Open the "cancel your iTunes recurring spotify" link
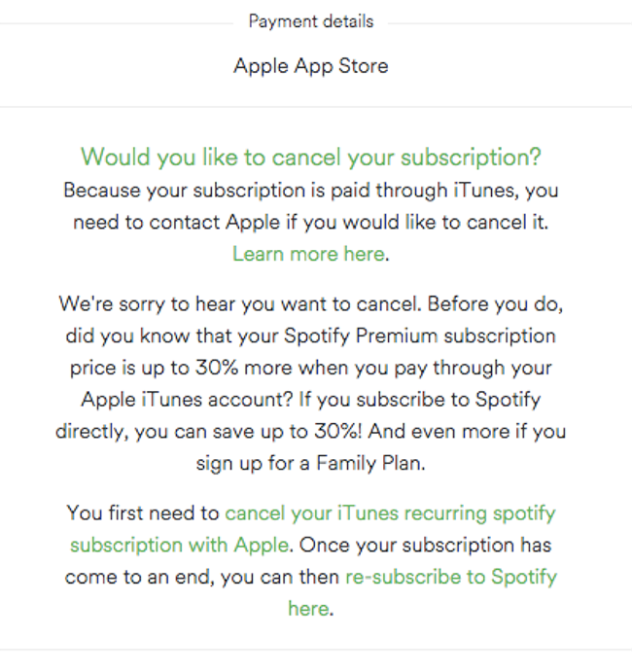This screenshot has height=672, width=632. (390, 513)
